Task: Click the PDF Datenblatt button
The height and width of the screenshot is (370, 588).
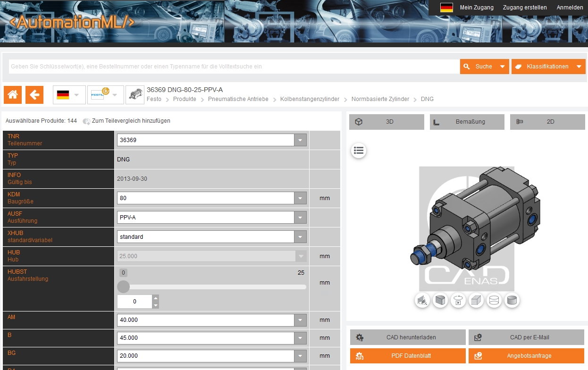Action: [408, 356]
